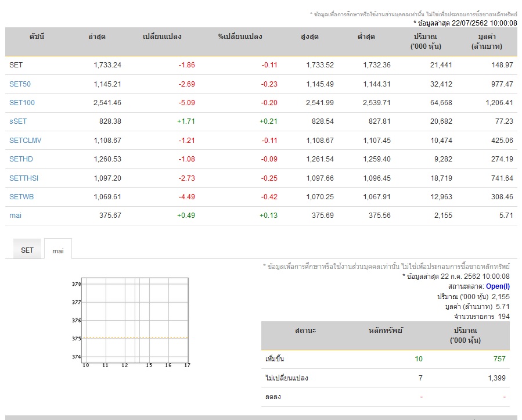Screen dimensions: 522x420
Task: Open the SETCLMV index link
Action: (25, 141)
